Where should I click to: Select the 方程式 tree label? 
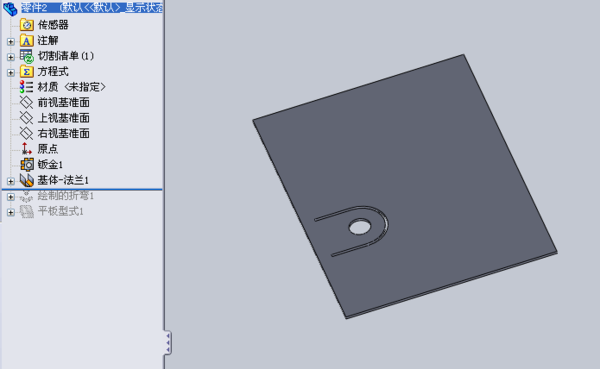[53, 72]
